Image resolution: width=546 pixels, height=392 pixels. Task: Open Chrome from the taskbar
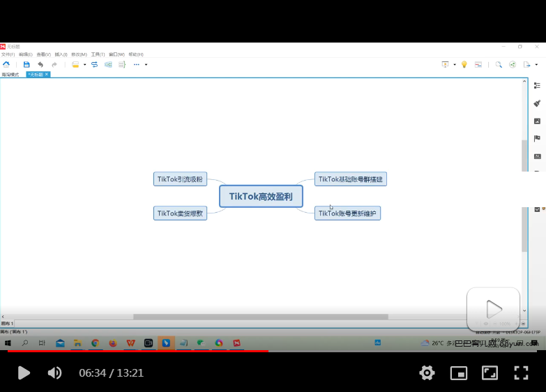click(95, 343)
